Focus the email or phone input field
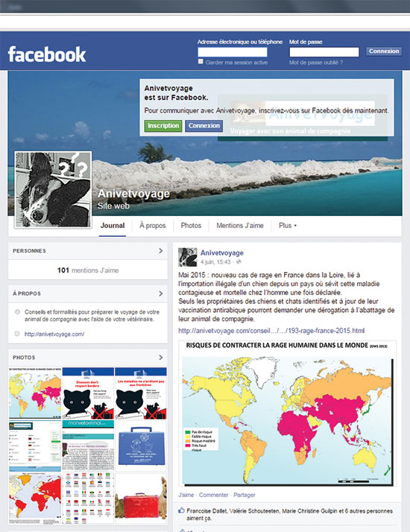 pos(233,52)
